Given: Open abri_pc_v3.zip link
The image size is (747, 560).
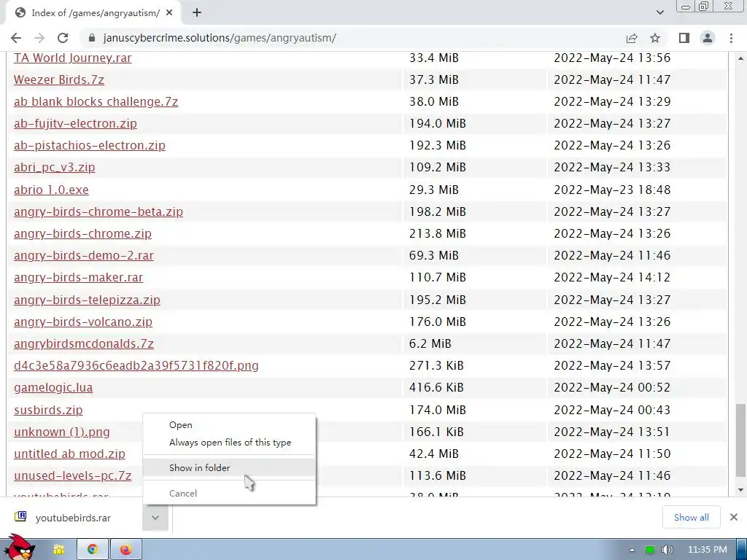Looking at the screenshot, I should coord(54,167).
